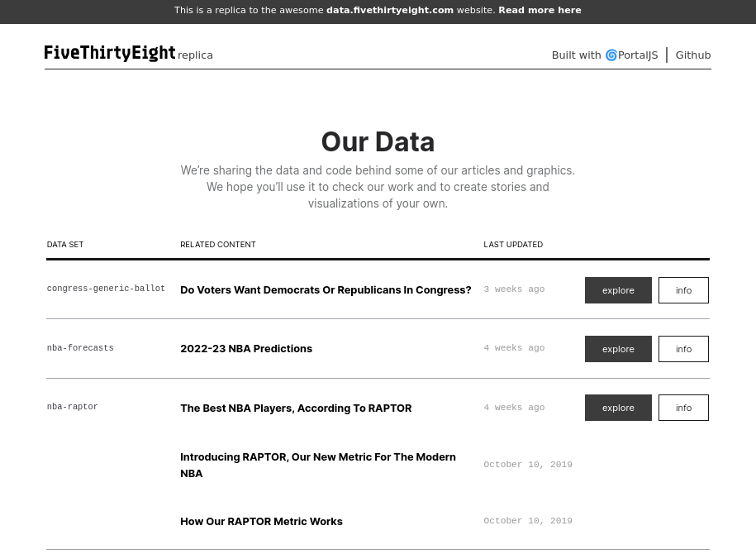Screen dimensions: 756x559
Task: Select the nba-raptor dataset name
Action: 73,407
